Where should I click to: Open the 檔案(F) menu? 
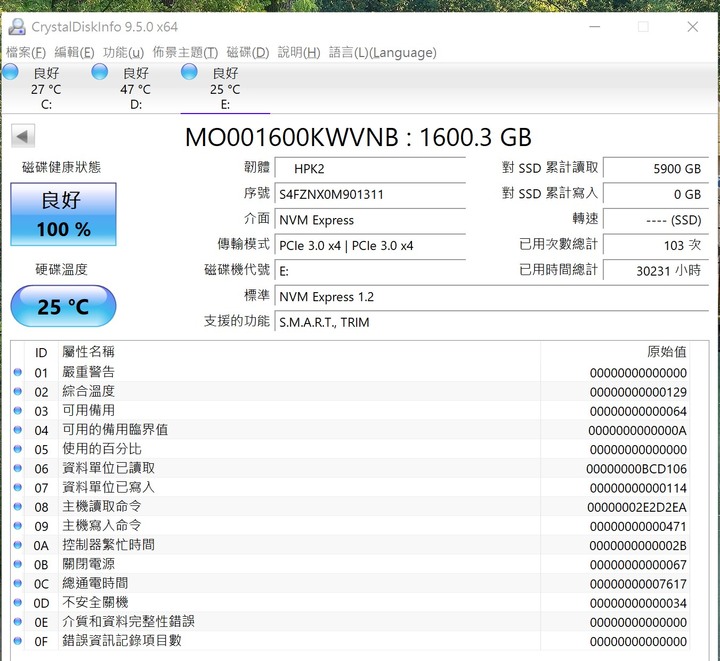[x=26, y=52]
